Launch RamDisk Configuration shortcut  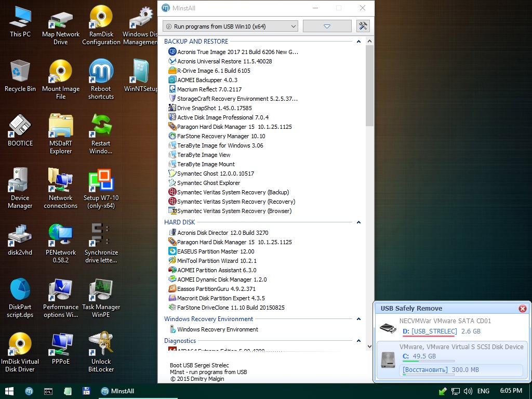(x=101, y=25)
